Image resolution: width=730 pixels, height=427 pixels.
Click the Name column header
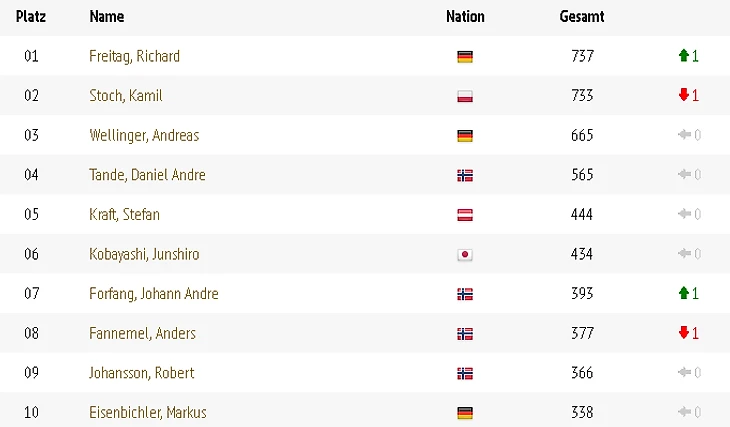coord(106,17)
